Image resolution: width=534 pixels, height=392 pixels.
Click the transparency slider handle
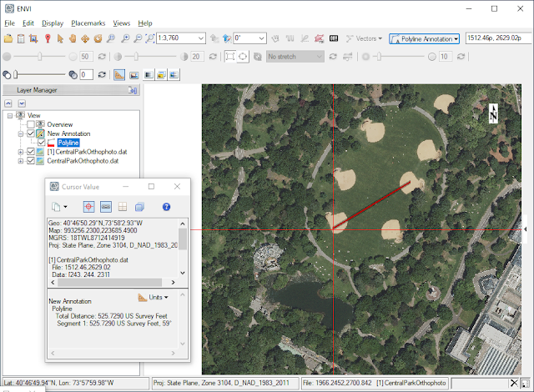point(15,74)
